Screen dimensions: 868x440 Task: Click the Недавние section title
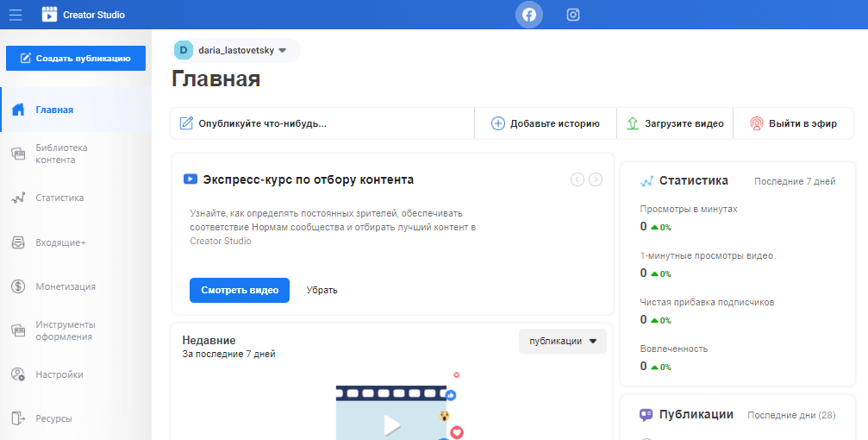click(x=209, y=340)
